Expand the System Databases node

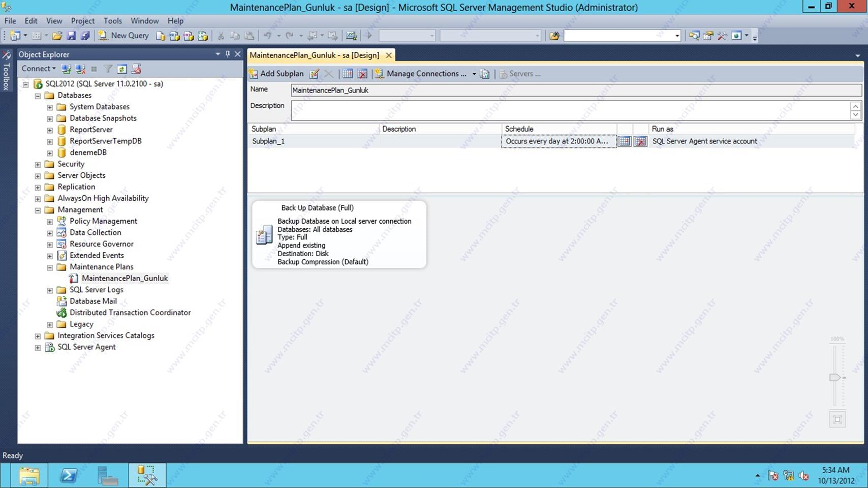click(50, 107)
